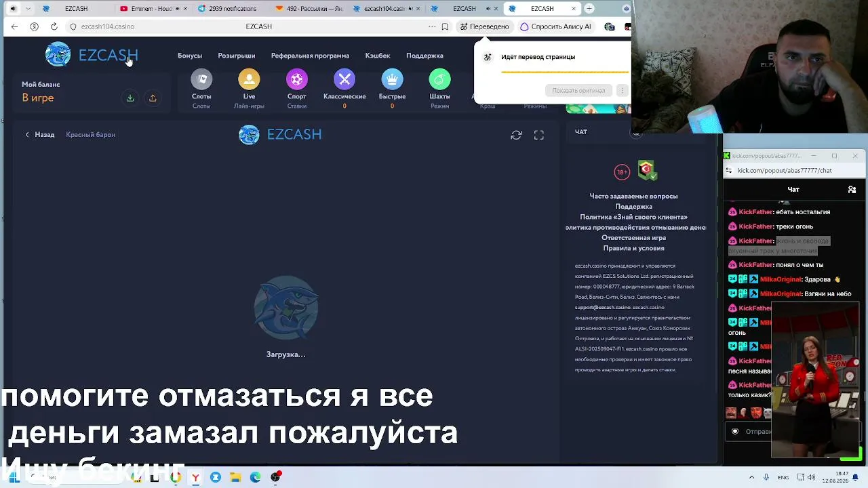
Task: Open the Шахты game mode icon
Action: (439, 80)
